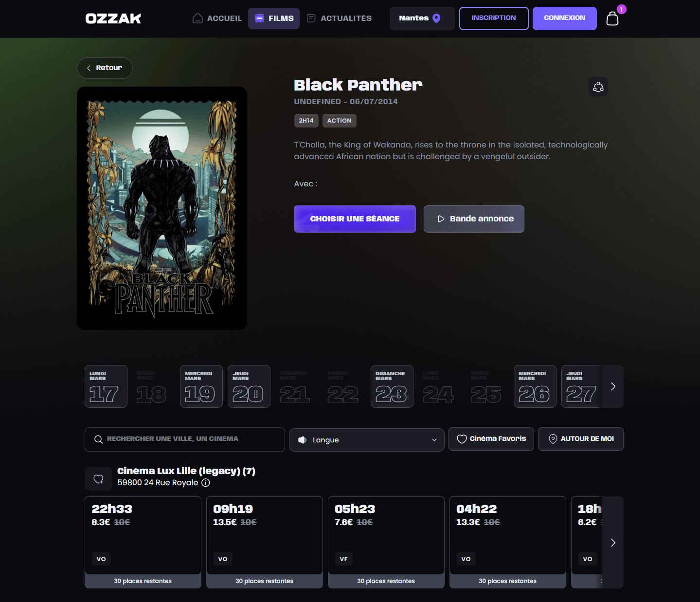Open the shopping bag cart icon
Viewport: 700px width, 602px height.
pos(612,18)
